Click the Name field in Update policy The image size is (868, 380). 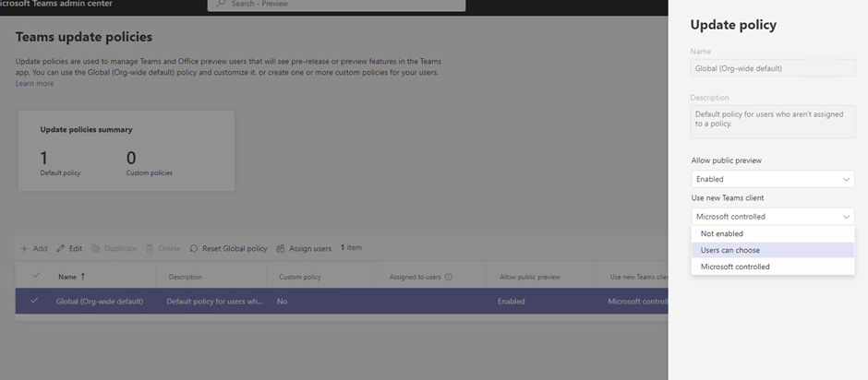pos(772,67)
